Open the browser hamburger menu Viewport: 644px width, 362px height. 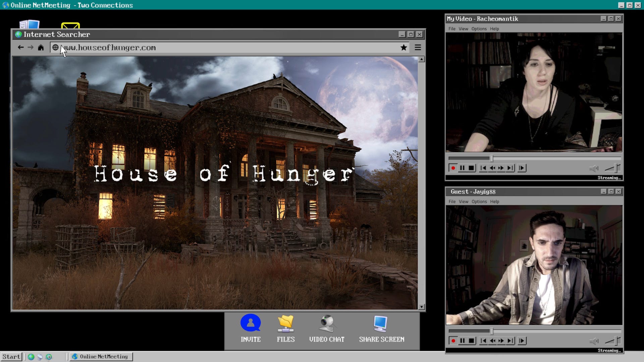tap(418, 48)
